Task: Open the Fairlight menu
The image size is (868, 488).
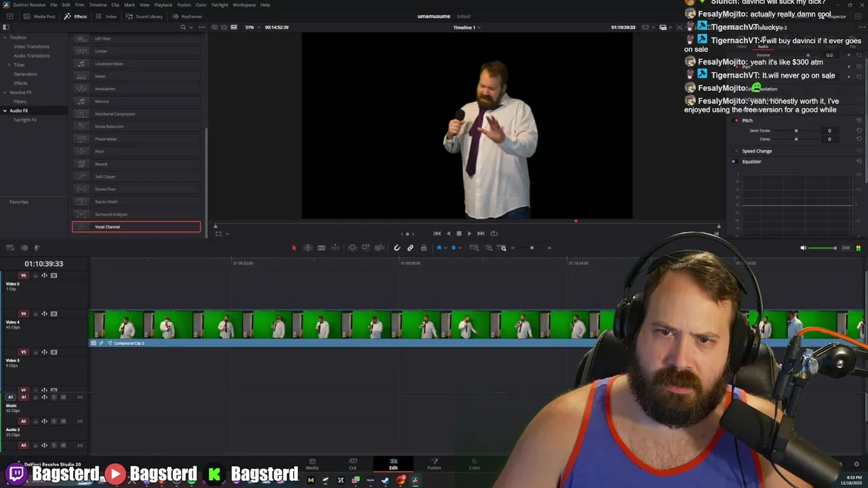Action: click(220, 5)
